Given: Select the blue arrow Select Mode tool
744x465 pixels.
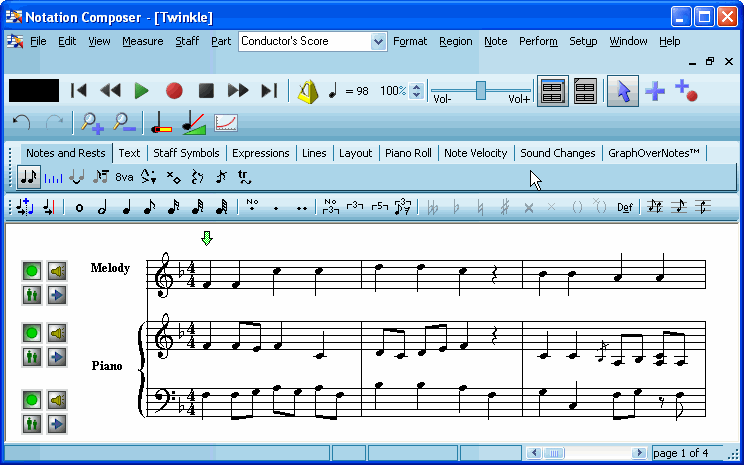Looking at the screenshot, I should 622,91.
